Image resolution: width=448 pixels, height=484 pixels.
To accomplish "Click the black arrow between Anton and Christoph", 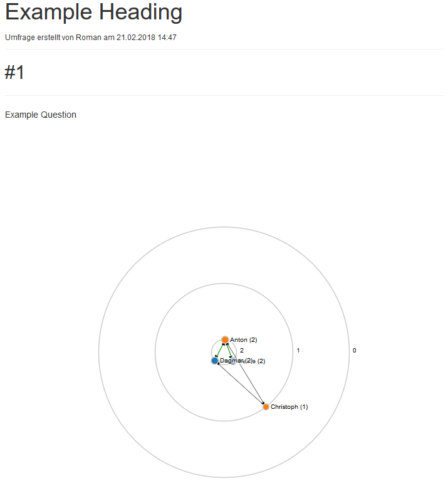I will coord(246,374).
